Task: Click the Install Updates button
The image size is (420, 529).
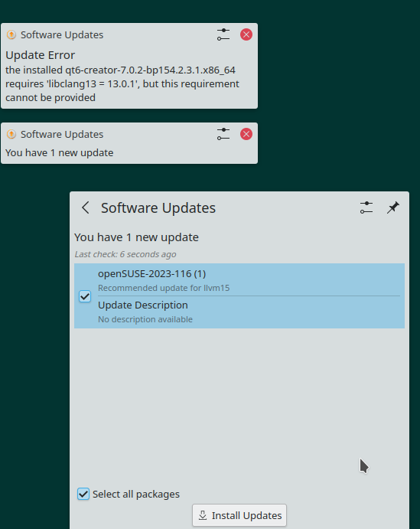Action: click(239, 515)
